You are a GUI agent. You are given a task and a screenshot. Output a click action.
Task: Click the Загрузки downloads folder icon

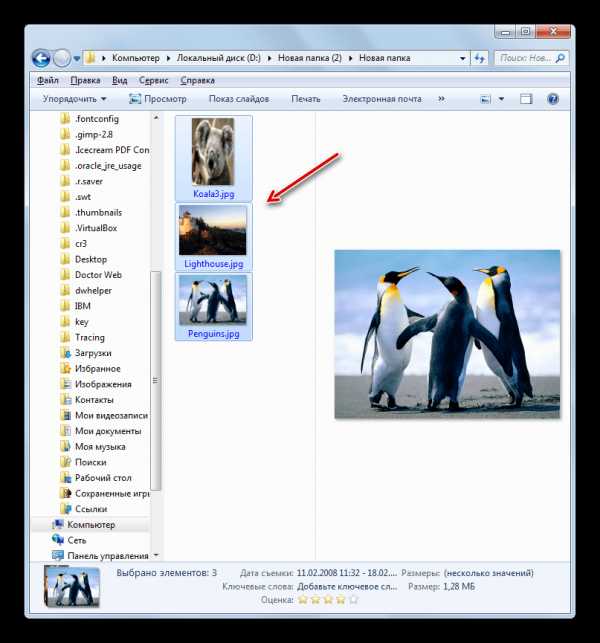pyautogui.click(x=65, y=353)
